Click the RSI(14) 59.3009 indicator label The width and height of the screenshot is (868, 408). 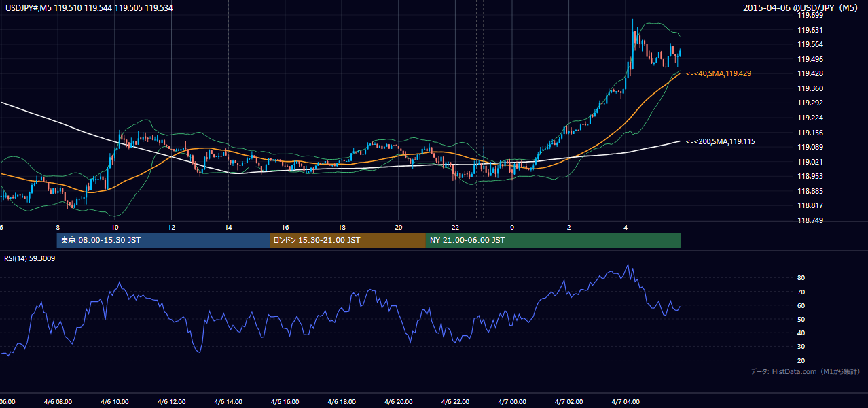[30, 258]
